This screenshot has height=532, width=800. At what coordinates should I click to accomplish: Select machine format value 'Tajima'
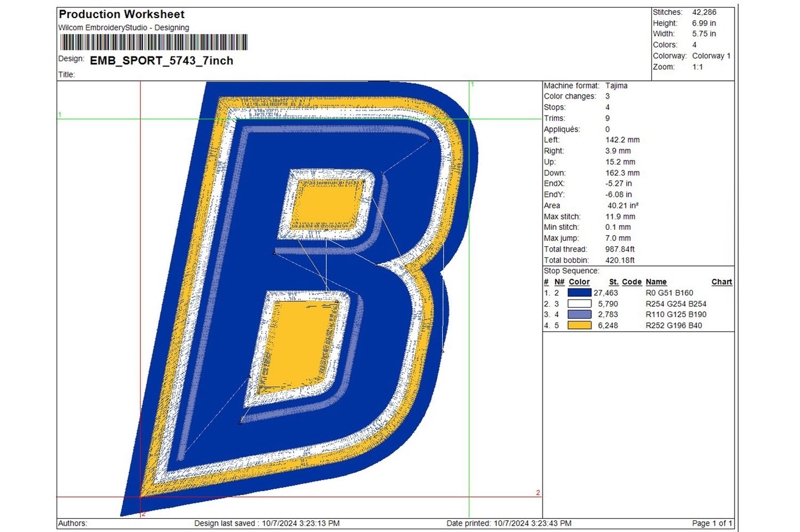click(x=617, y=86)
